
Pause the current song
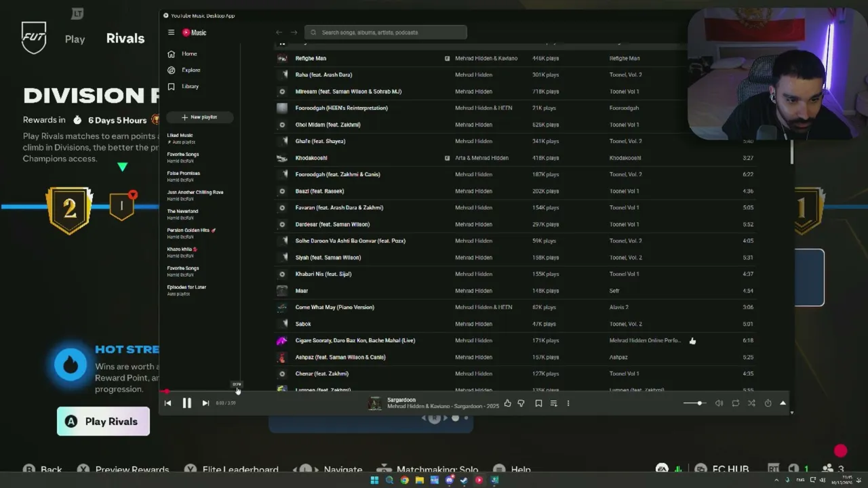click(186, 403)
